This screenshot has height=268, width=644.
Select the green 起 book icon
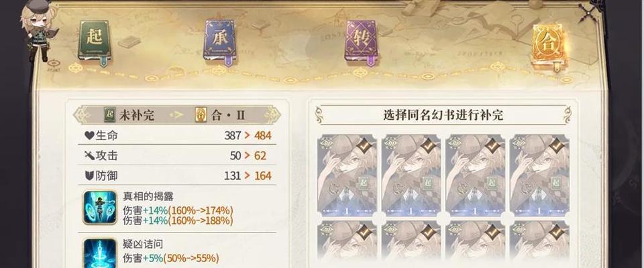click(94, 42)
